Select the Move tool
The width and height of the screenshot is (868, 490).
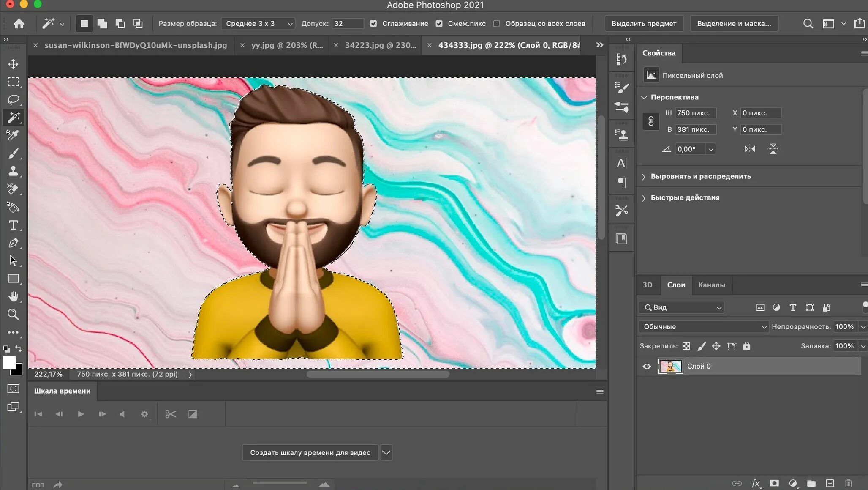point(13,64)
